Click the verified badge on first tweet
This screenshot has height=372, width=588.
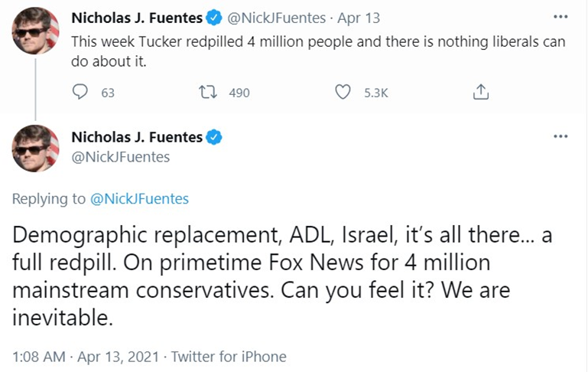pos(215,17)
